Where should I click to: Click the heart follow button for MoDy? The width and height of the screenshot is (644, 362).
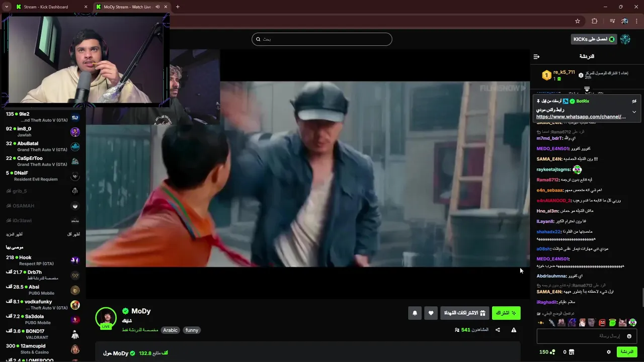point(431,313)
